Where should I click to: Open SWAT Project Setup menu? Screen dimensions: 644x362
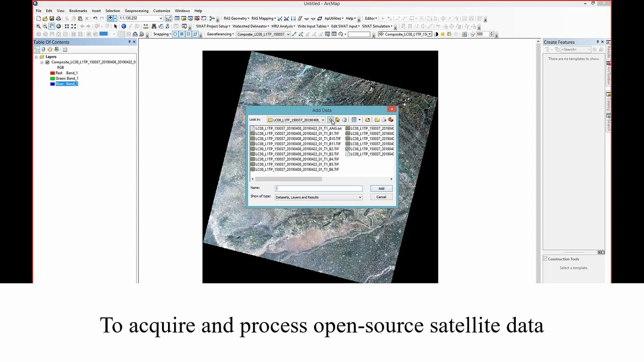(x=213, y=26)
